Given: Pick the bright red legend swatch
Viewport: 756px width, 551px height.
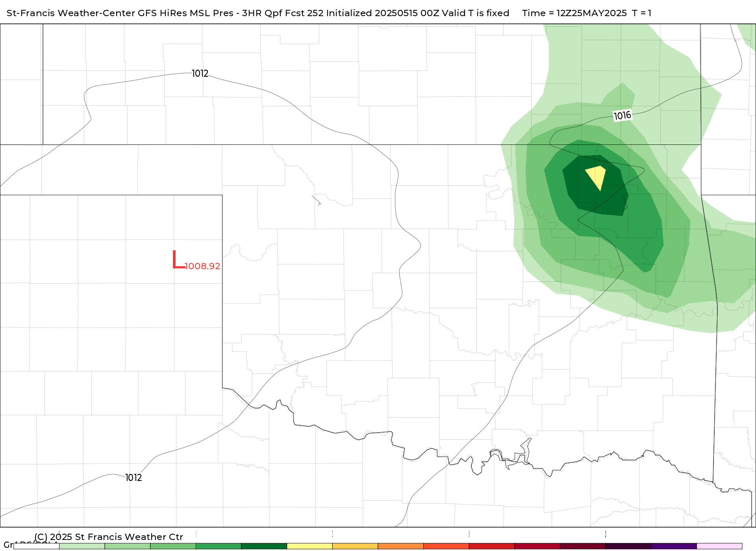Looking at the screenshot, I should (x=492, y=546).
